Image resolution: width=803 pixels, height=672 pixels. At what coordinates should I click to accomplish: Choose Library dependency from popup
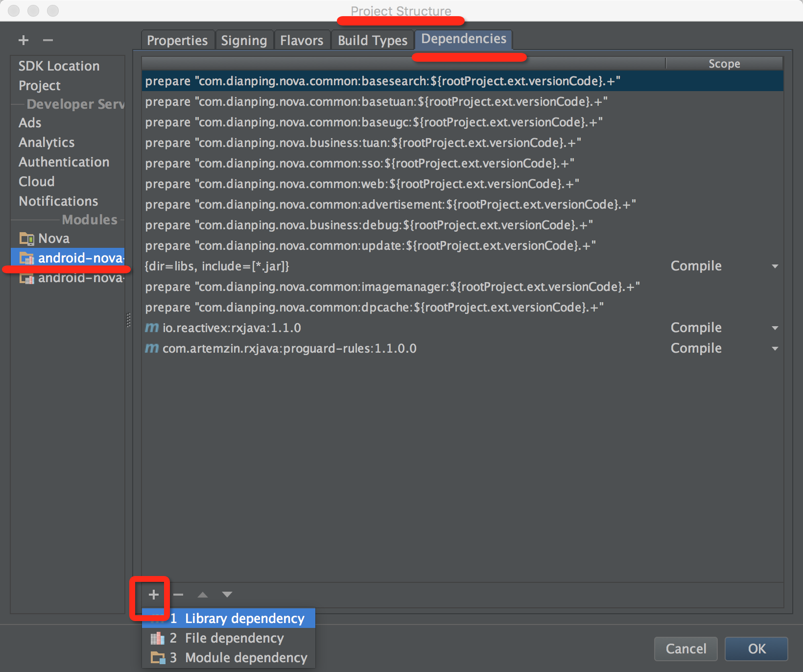tap(229, 619)
